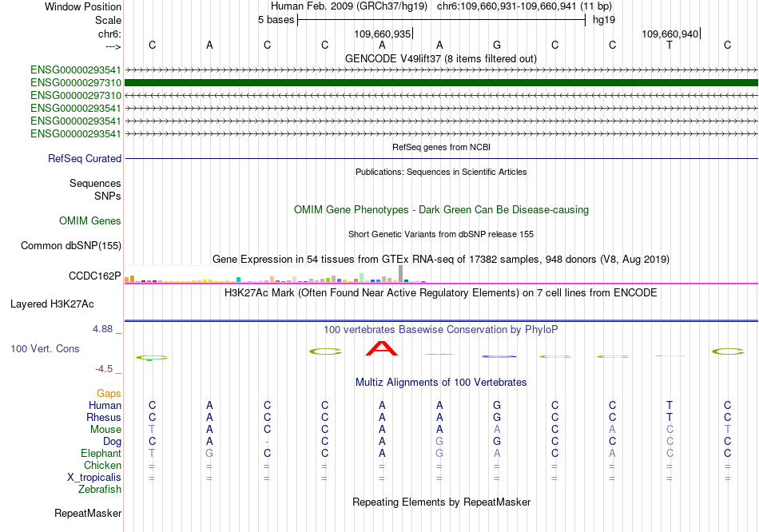Open the Layered H3K27Ac track label
Viewport: 759px width, 532px height.
(52, 304)
